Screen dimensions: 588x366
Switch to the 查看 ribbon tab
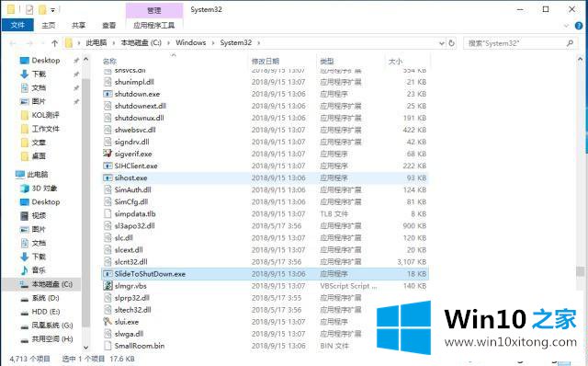(x=108, y=25)
